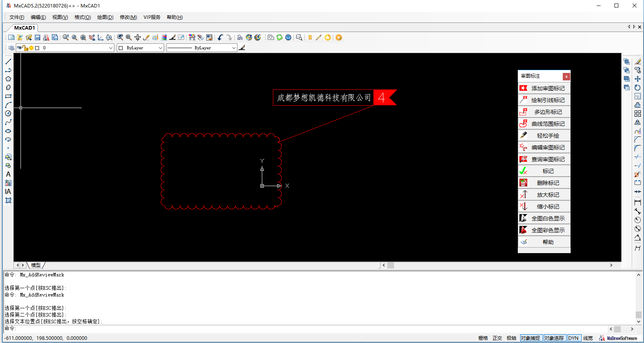The width and height of the screenshot is (644, 343).
Task: Click 编辑审图标记 button
Action: 544,147
